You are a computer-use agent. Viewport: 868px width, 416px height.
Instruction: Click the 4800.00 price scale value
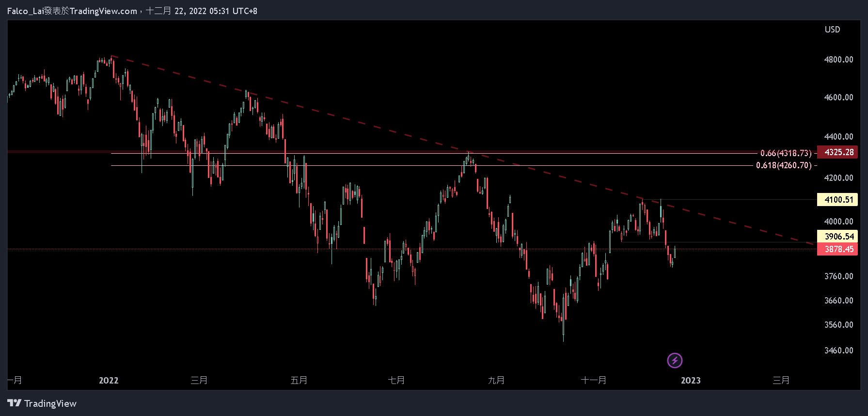838,60
